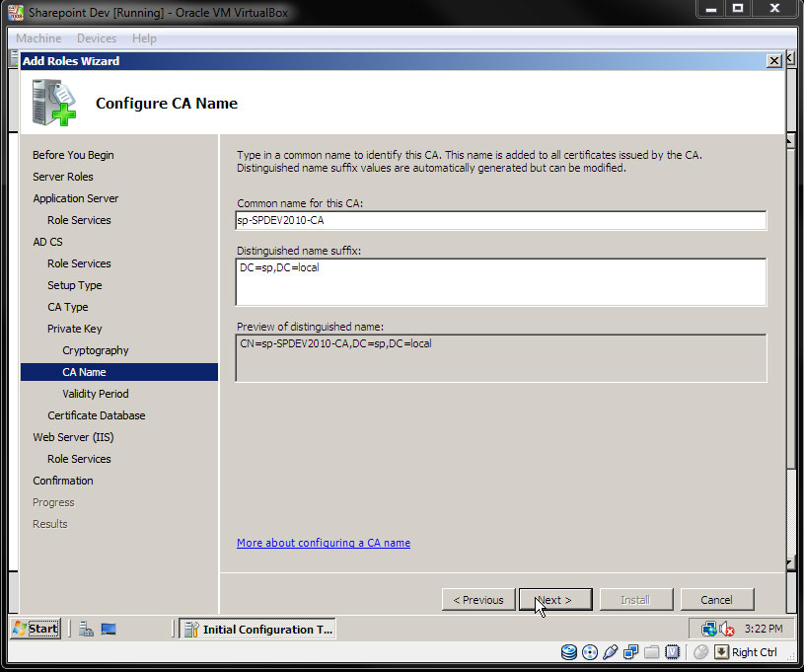Open Initial Configuration Tasks taskbar button
804x672 pixels.
coord(257,629)
